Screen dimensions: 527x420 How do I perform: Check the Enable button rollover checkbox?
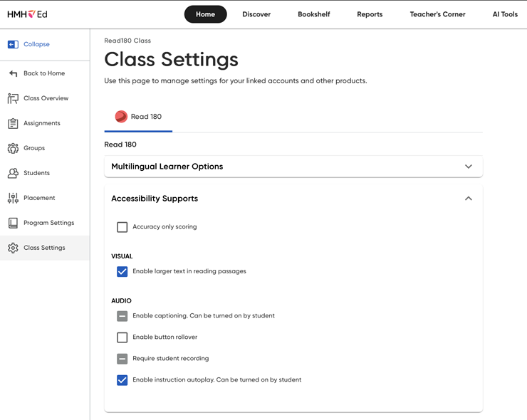tap(122, 337)
